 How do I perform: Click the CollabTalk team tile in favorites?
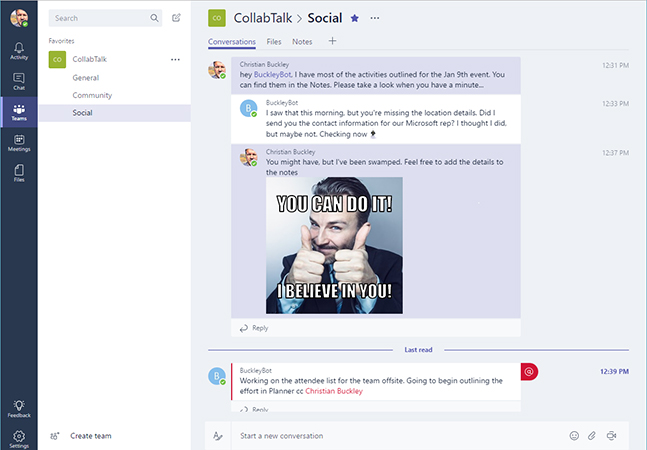(x=57, y=59)
